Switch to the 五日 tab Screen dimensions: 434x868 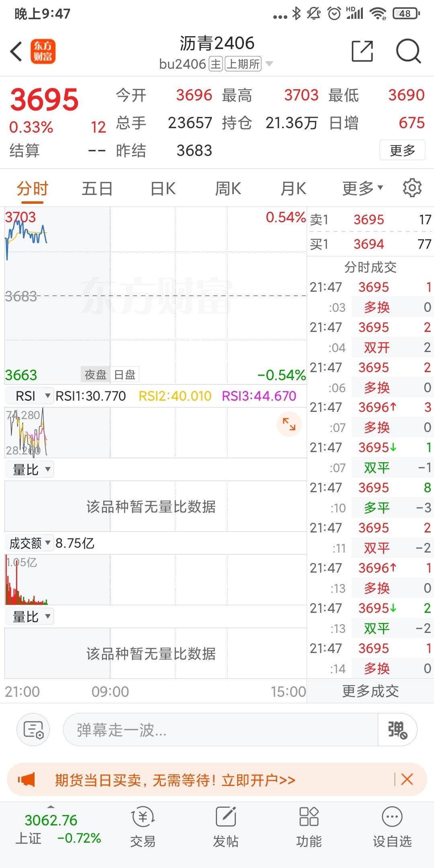(x=97, y=188)
